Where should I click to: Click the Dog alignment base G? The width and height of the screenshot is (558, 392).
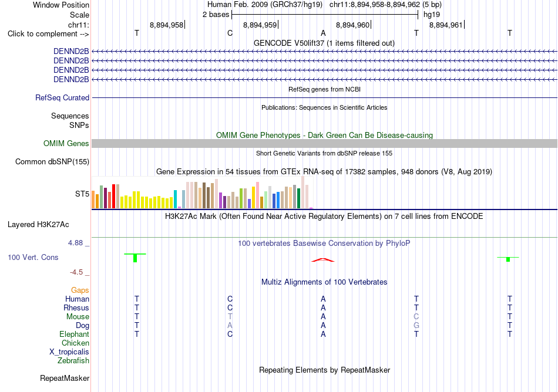click(416, 325)
